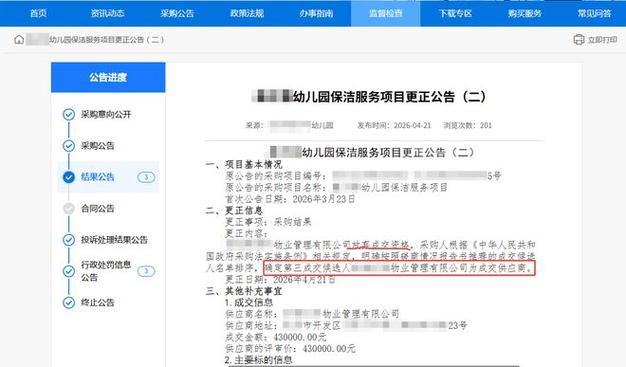The height and width of the screenshot is (367, 626).
Task: Click the large bold announcement title
Action: (369, 97)
